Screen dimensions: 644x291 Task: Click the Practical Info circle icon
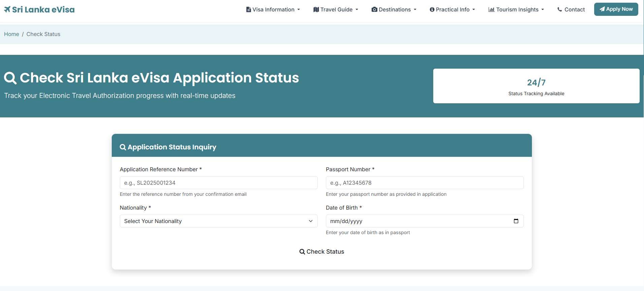click(x=432, y=9)
